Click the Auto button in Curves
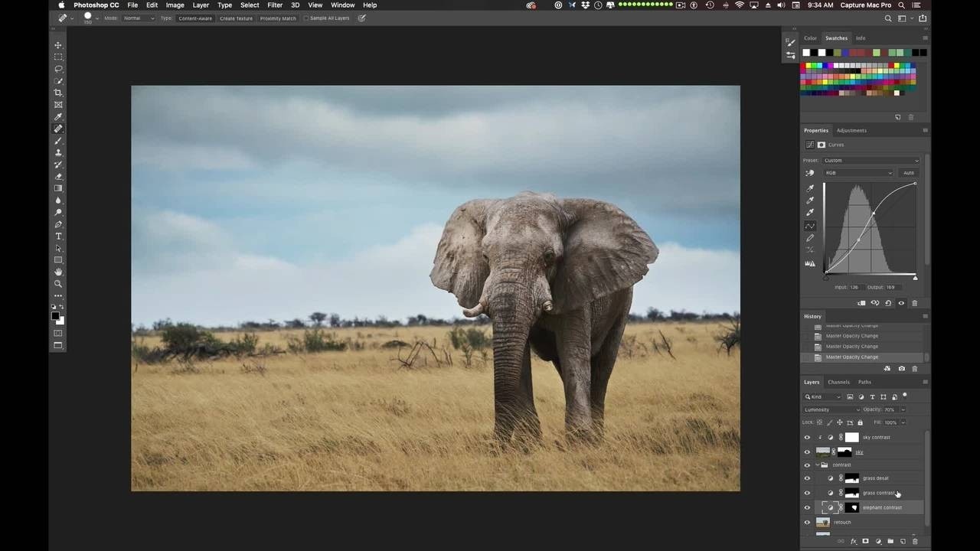This screenshot has width=980, height=551. click(908, 173)
